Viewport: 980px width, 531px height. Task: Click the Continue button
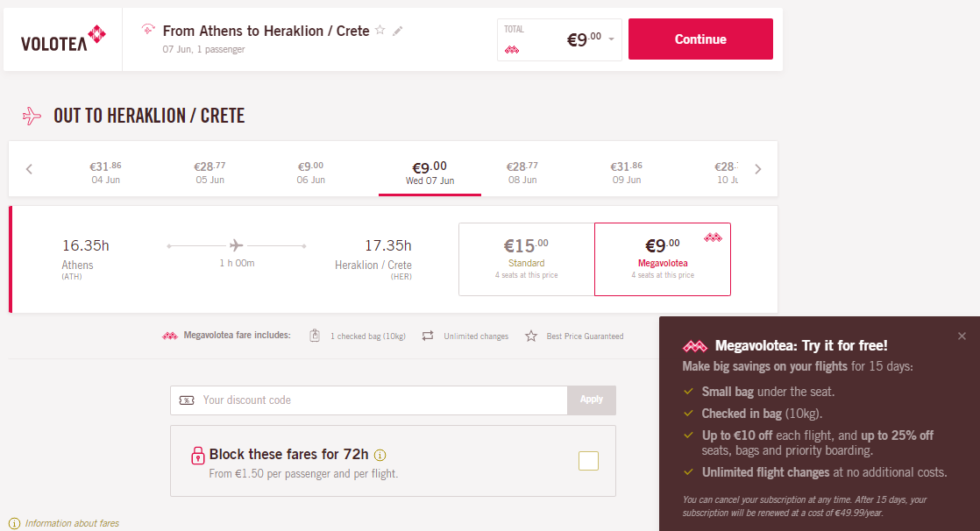pyautogui.click(x=700, y=39)
